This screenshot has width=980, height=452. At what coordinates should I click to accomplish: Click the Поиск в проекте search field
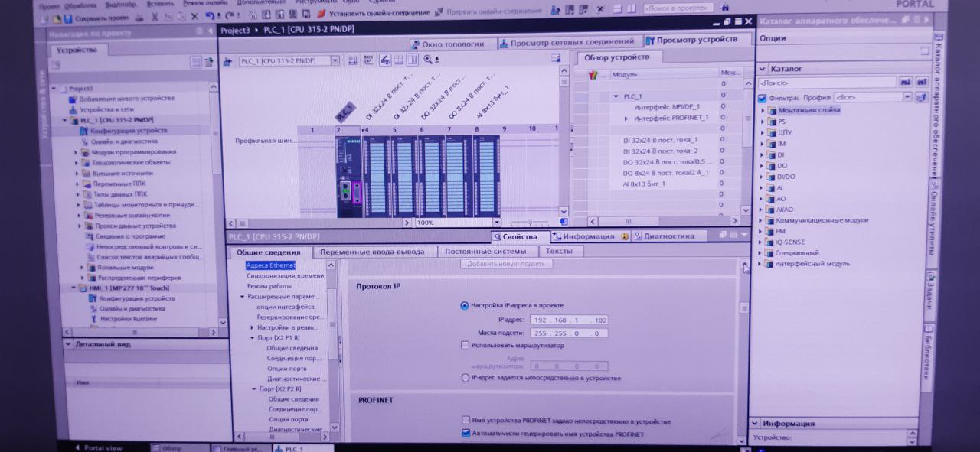[x=678, y=8]
